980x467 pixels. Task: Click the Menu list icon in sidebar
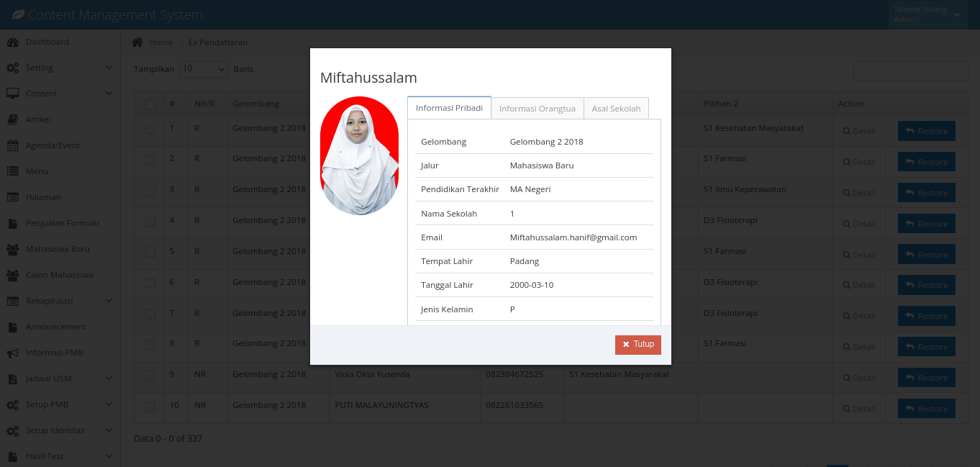(13, 171)
